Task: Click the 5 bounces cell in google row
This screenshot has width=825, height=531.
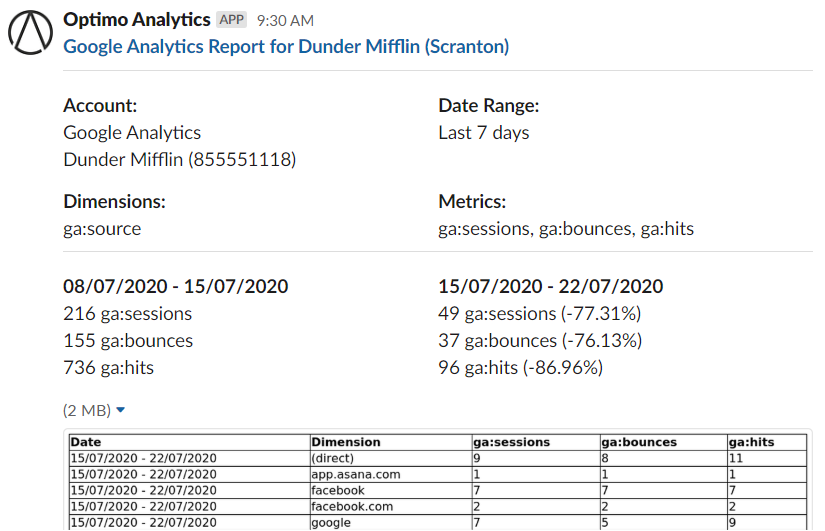Action: [x=664, y=523]
